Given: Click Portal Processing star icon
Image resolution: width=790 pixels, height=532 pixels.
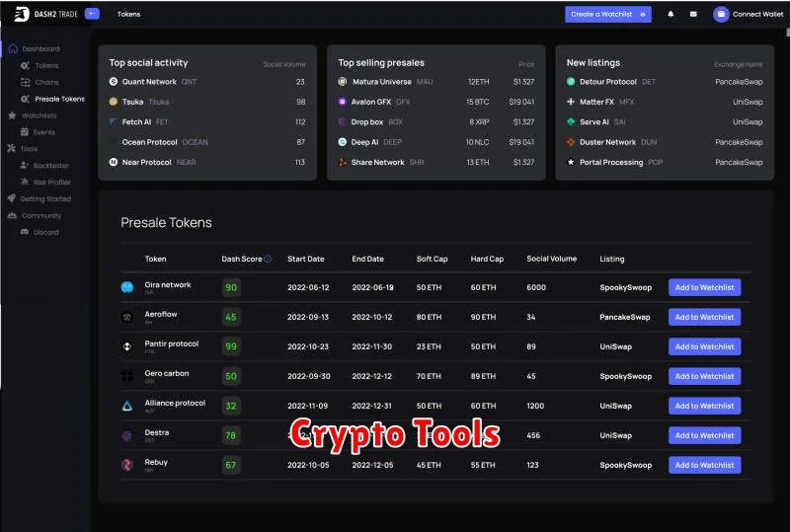Looking at the screenshot, I should tap(571, 162).
